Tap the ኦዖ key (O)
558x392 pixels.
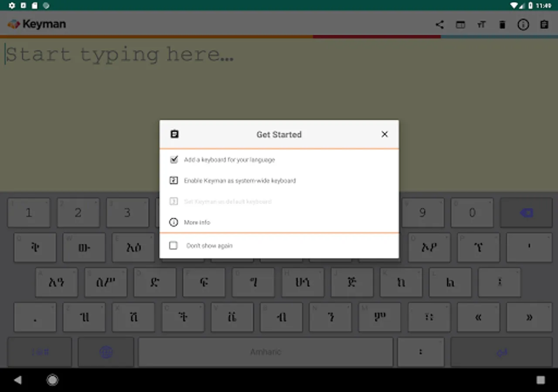coord(429,247)
